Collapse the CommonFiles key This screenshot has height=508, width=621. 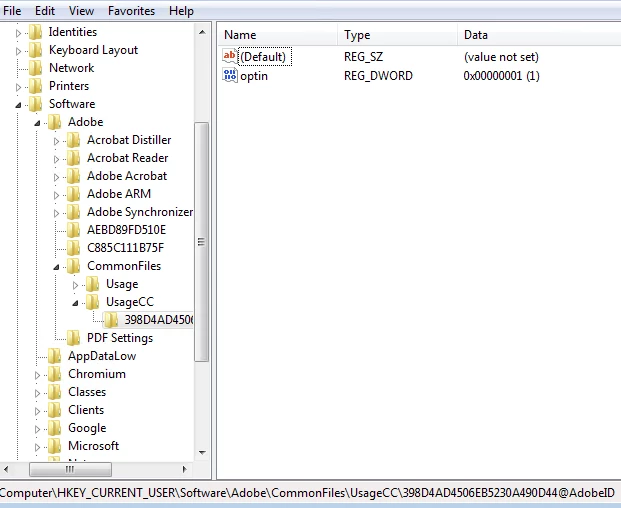[x=56, y=267]
